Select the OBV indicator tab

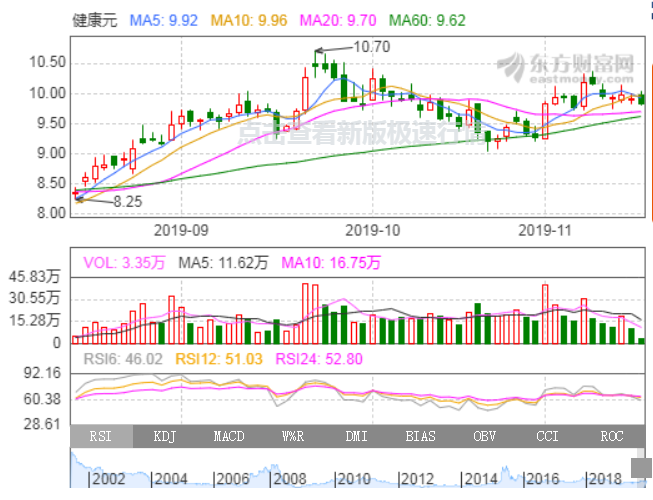[x=484, y=437]
